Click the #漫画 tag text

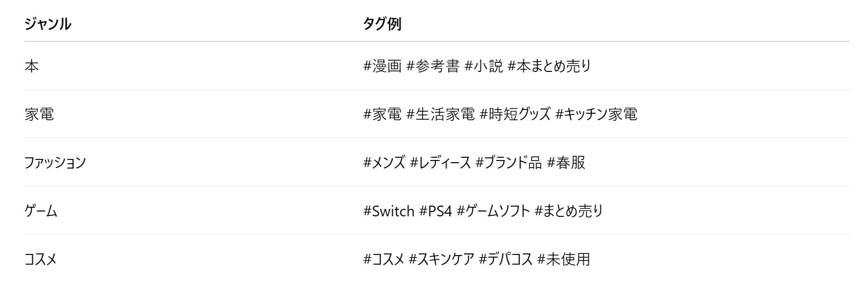(383, 66)
